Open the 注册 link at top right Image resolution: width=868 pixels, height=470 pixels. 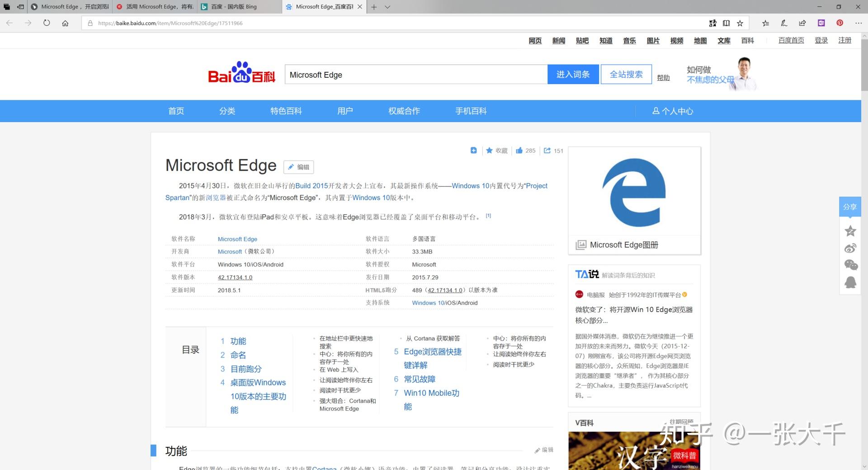coord(844,40)
